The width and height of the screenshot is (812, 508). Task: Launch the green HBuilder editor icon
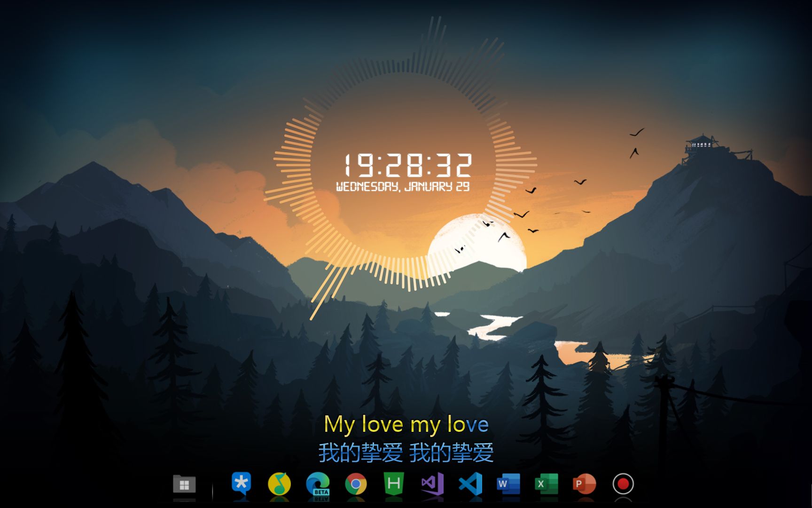394,484
